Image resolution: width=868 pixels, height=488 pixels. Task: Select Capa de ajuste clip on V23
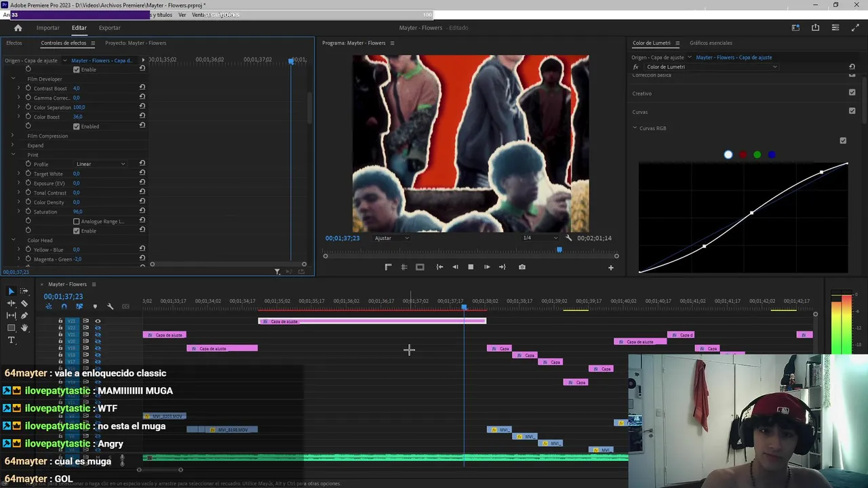372,321
